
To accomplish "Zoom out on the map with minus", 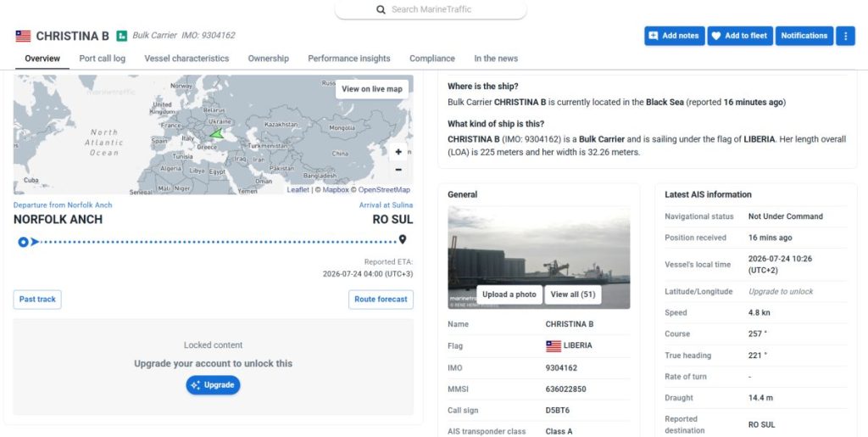I will tap(398, 170).
